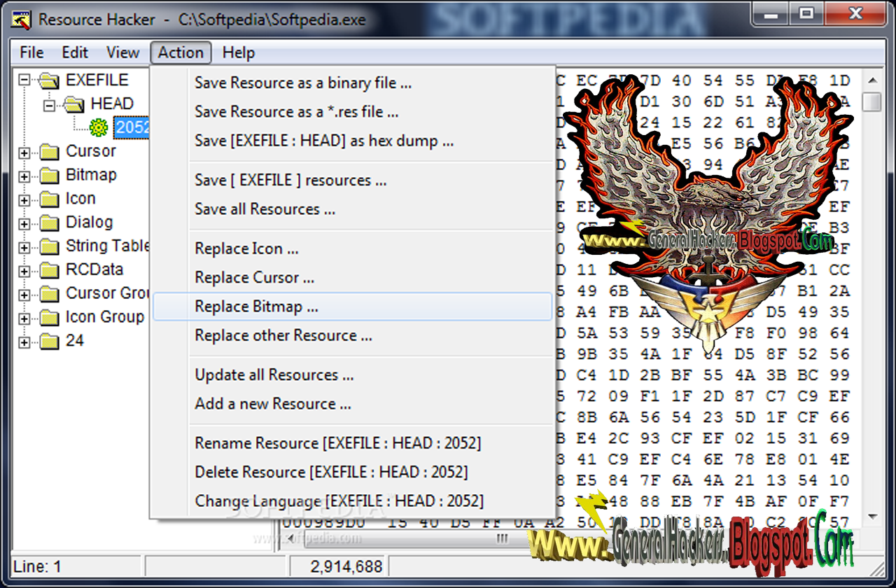Click the Cursor Group folder icon
Viewport: 896px width, 588px height.
click(x=50, y=294)
